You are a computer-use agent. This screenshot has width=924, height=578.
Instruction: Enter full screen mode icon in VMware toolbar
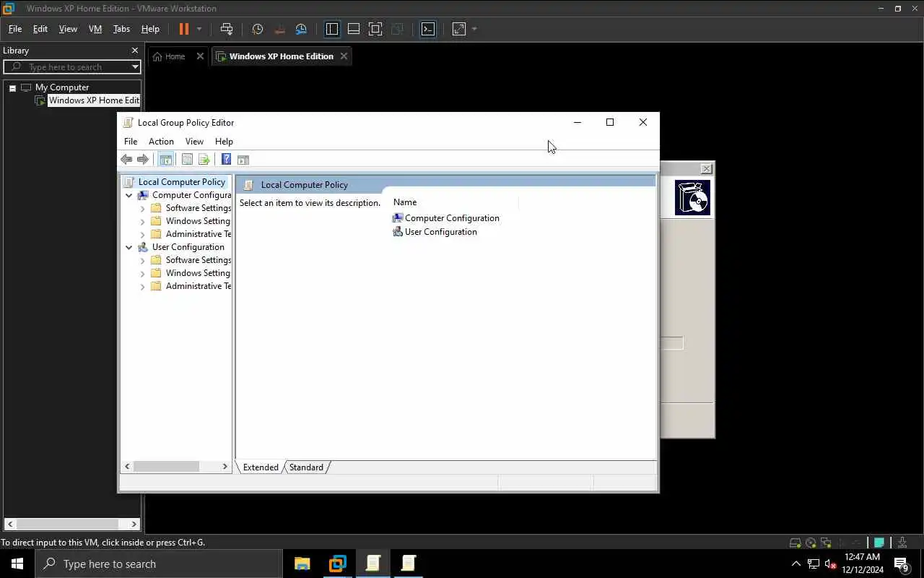[x=375, y=29]
